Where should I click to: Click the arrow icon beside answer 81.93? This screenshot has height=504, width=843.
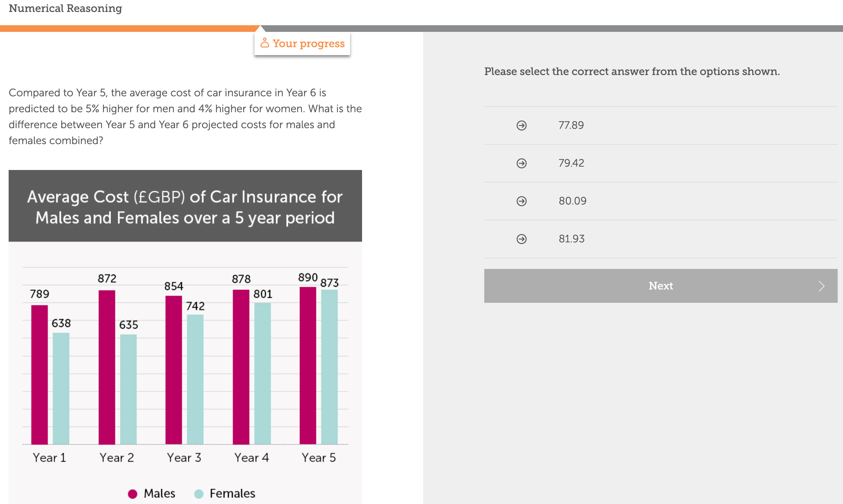[522, 239]
